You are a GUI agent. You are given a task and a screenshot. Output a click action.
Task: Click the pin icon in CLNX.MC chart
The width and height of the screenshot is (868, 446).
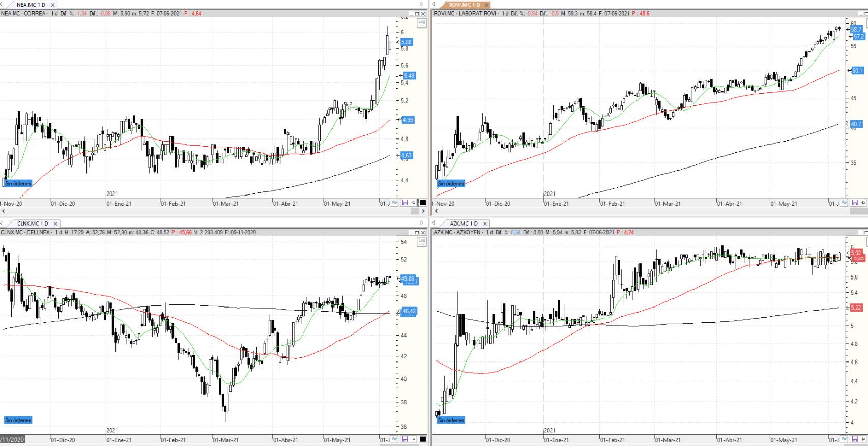coord(413,439)
